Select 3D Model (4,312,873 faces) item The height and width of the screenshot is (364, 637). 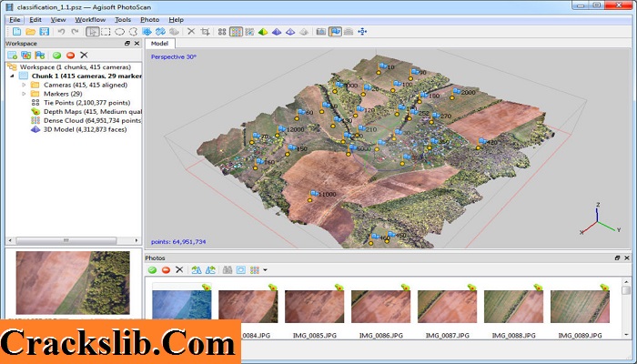[x=79, y=129]
